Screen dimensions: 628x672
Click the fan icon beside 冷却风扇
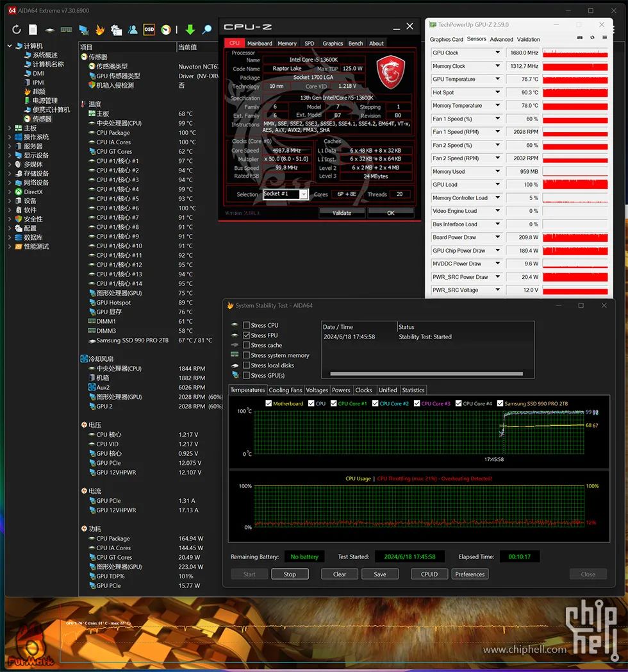pyautogui.click(x=84, y=358)
